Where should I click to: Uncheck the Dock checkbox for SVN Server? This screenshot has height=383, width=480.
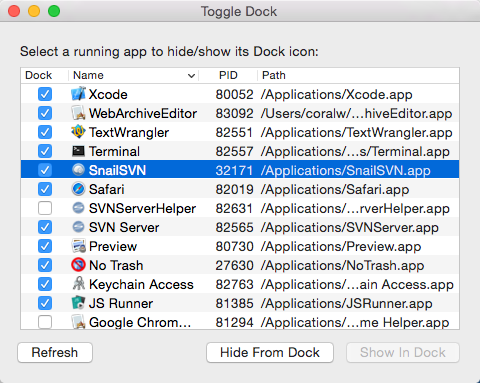tap(45, 227)
